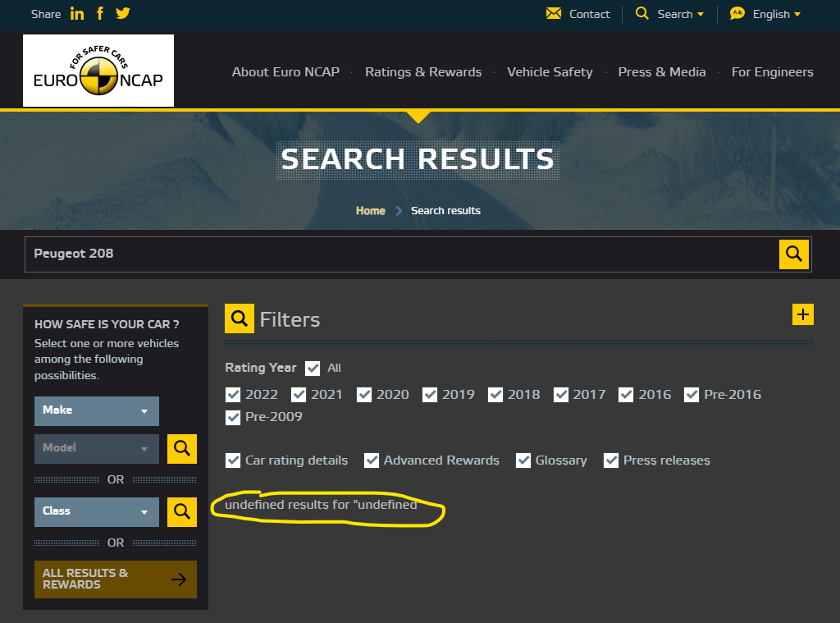Image resolution: width=840 pixels, height=623 pixels.
Task: Uncheck the 2022 rating year
Action: (x=233, y=395)
